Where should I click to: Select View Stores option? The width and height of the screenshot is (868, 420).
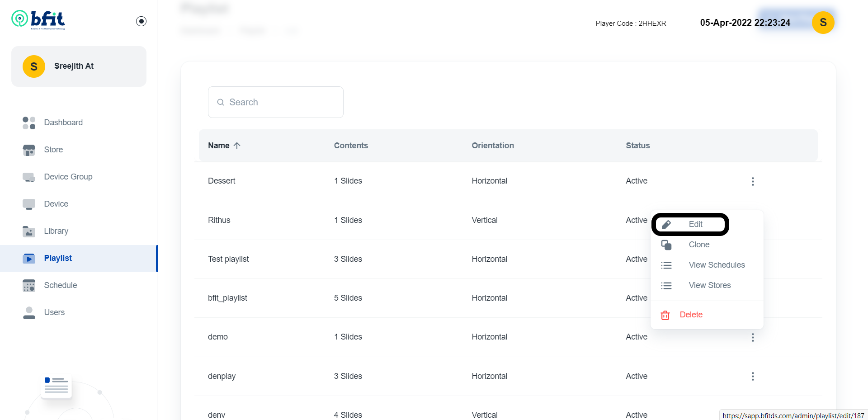click(x=710, y=285)
